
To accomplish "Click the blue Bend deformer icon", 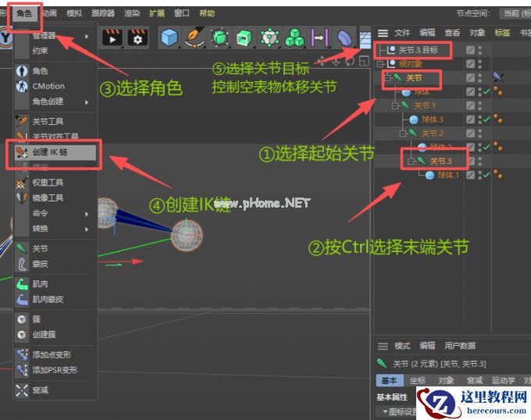I will tap(344, 38).
